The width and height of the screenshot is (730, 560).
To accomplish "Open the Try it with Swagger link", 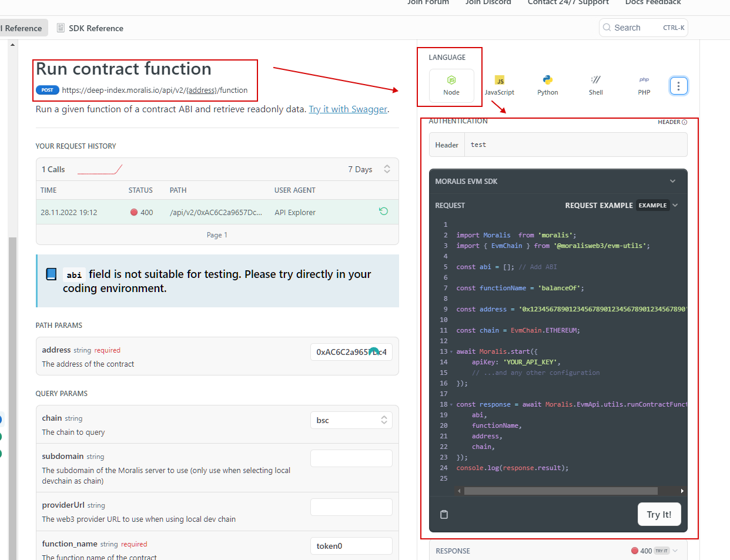I will [348, 109].
